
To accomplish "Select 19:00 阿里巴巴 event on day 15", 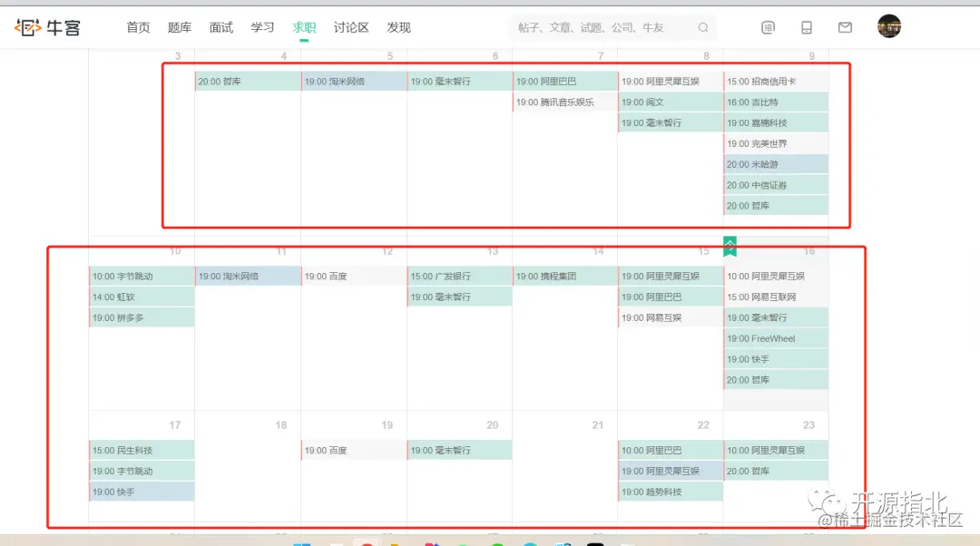I will [x=671, y=297].
